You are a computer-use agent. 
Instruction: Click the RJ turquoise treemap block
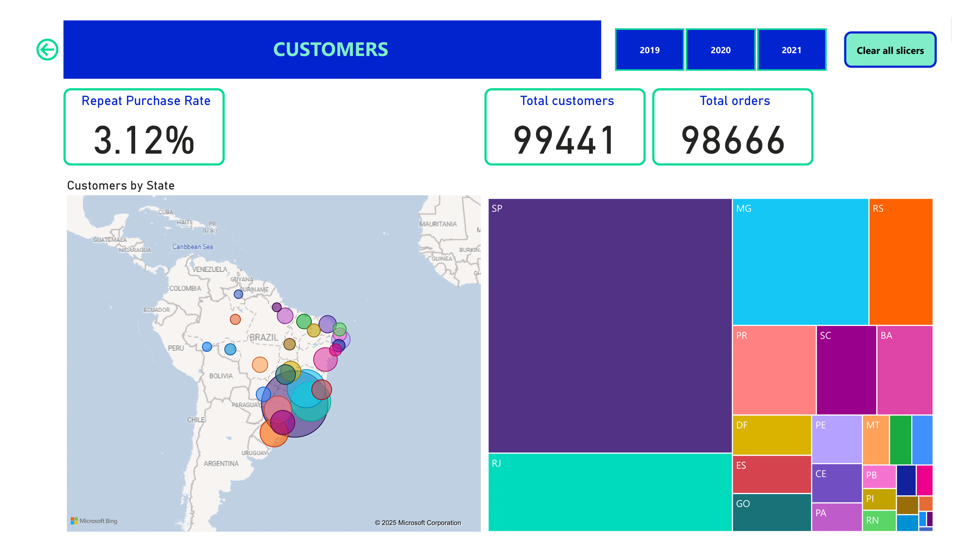coord(609,492)
